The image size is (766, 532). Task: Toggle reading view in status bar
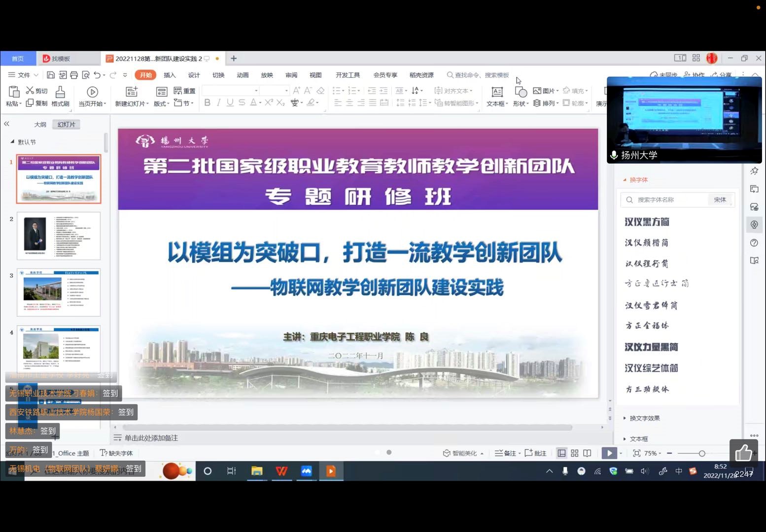click(x=587, y=453)
